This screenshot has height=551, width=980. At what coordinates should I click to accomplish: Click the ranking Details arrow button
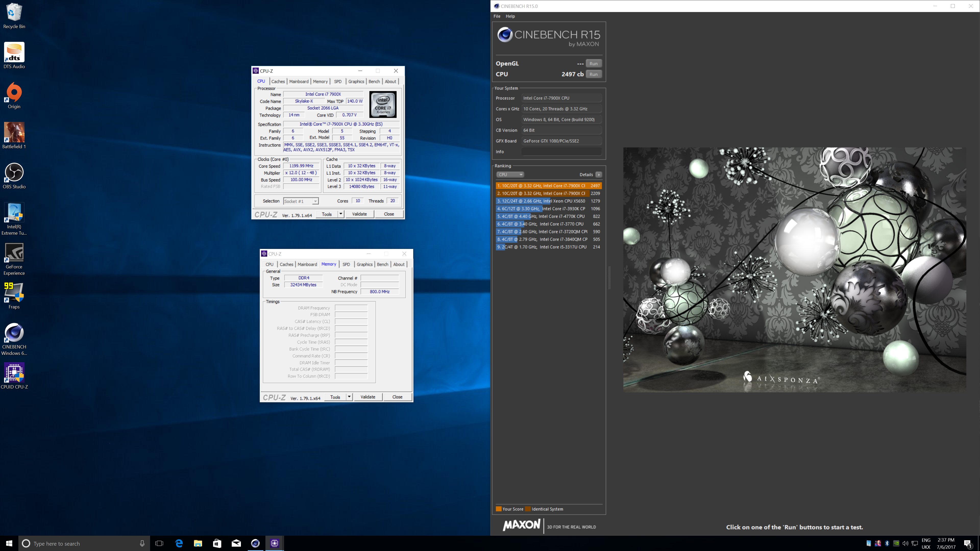[598, 174]
